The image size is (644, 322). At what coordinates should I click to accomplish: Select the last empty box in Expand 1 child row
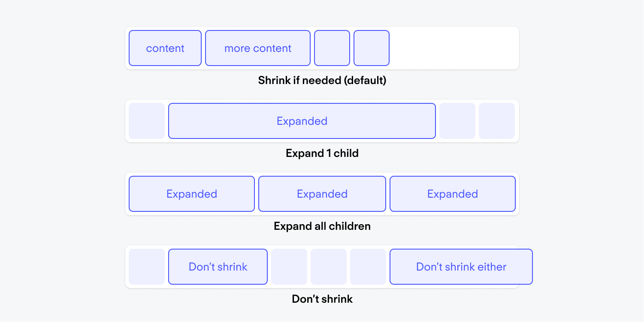click(497, 121)
